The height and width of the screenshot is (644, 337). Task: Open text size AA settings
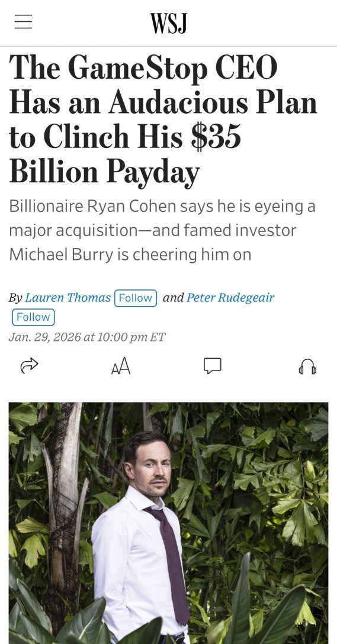[121, 366]
